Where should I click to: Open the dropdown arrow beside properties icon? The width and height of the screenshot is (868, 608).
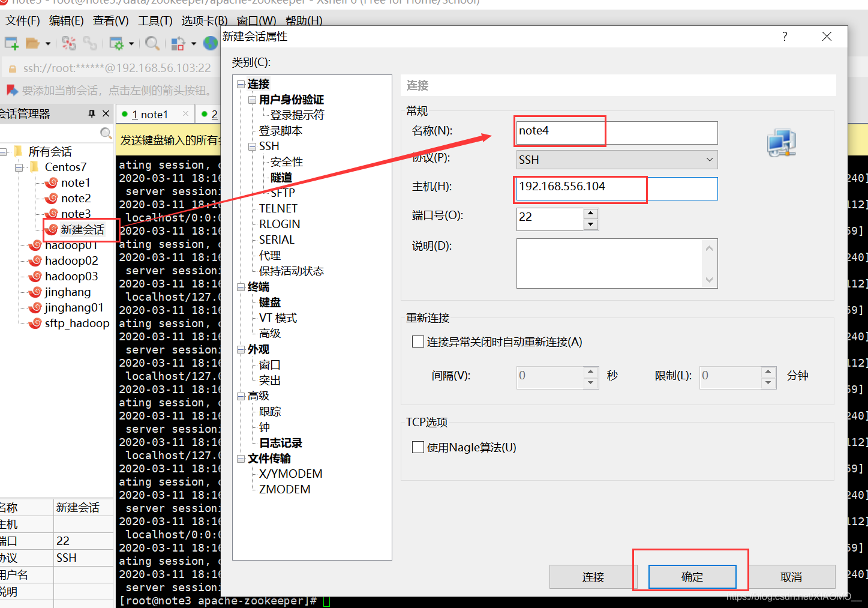131,44
